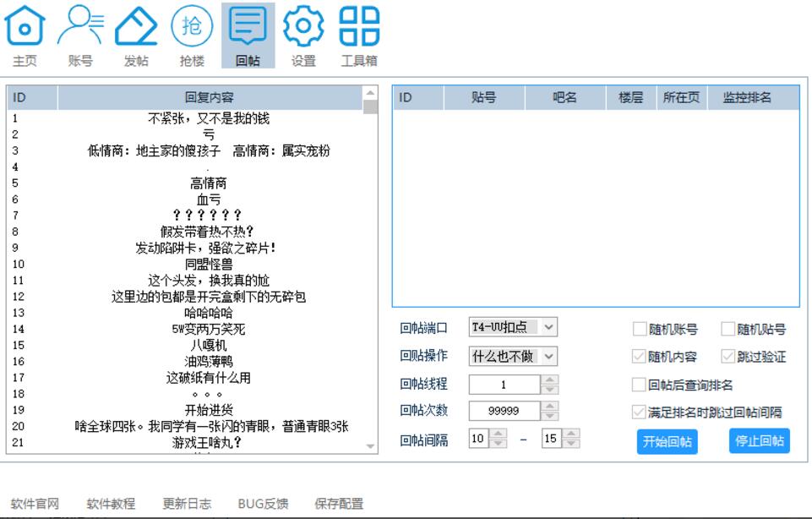Decrease minimum 回帖间隔 value 10

point(499,443)
